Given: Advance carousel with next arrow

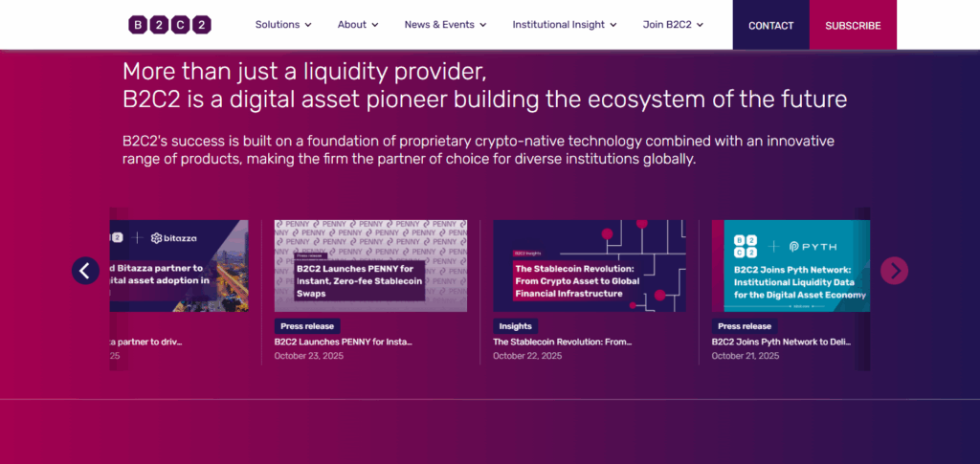Looking at the screenshot, I should pyautogui.click(x=894, y=271).
